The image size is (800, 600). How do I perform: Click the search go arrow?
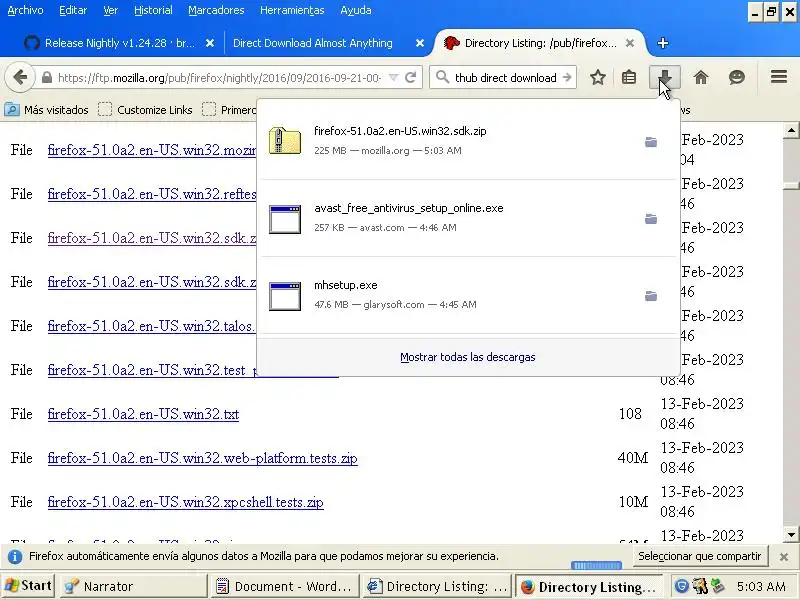coord(567,78)
